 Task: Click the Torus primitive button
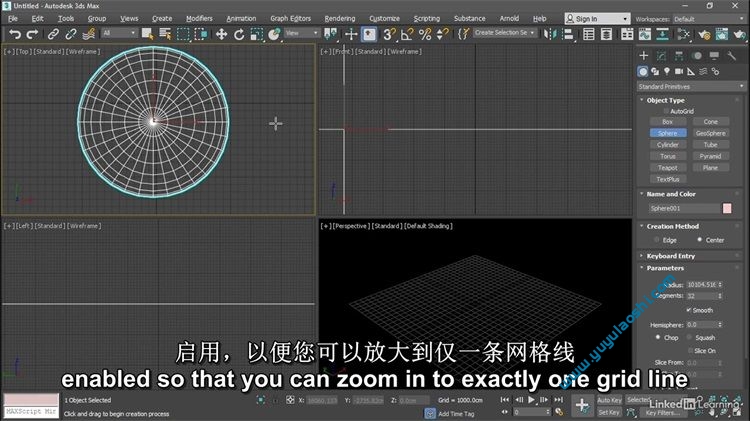click(x=668, y=156)
